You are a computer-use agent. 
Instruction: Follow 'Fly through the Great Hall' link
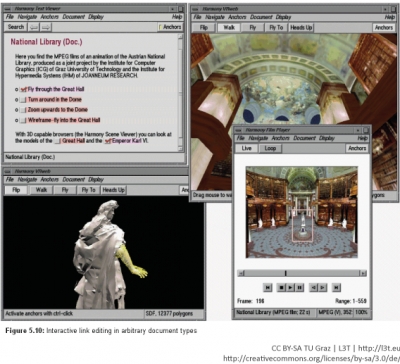click(56, 89)
